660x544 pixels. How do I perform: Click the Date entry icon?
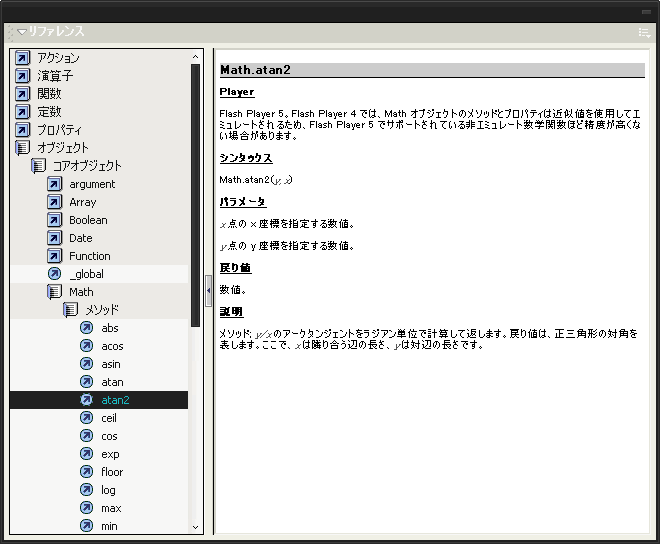(54, 238)
